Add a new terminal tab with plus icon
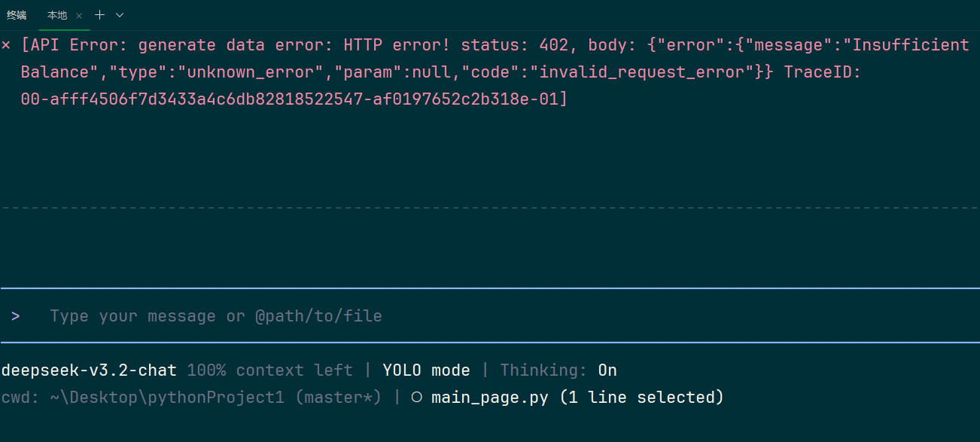The width and height of the screenshot is (980, 442). [99, 15]
